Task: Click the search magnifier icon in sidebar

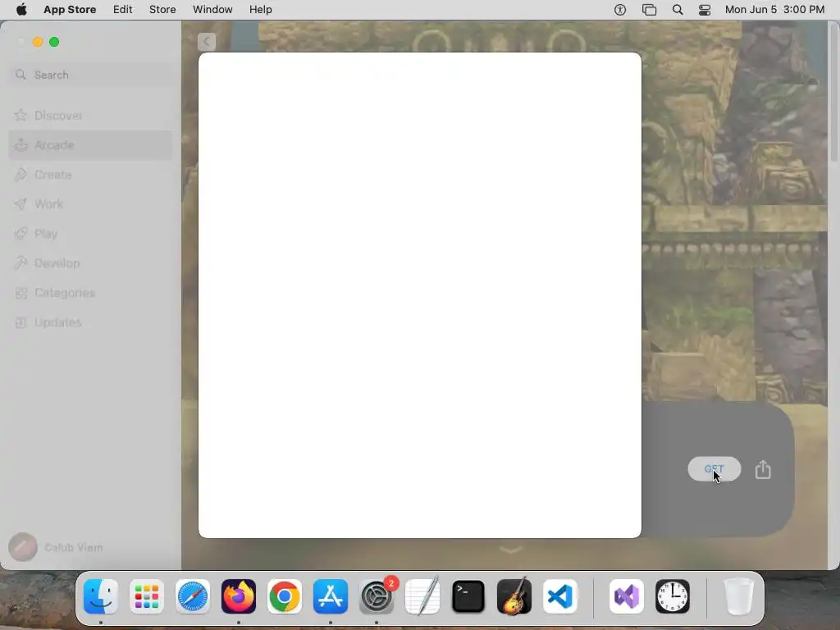Action: point(21,75)
